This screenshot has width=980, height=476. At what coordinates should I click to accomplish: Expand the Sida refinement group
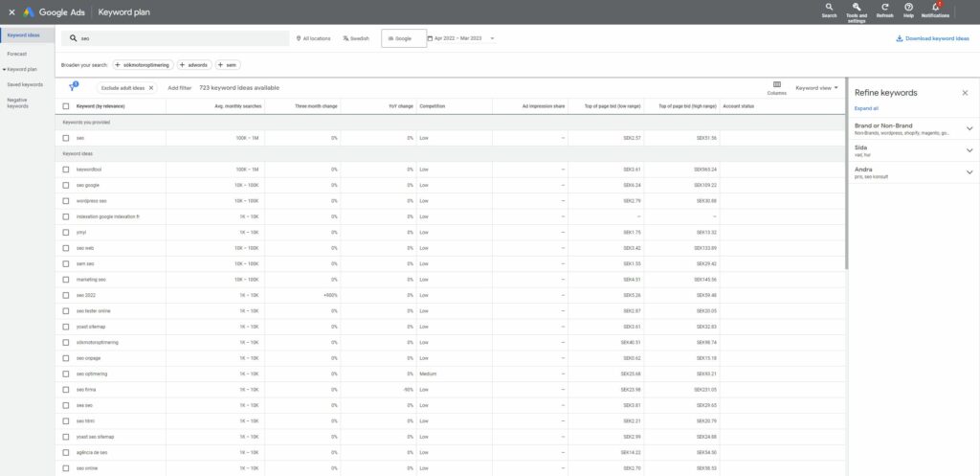[x=969, y=150]
